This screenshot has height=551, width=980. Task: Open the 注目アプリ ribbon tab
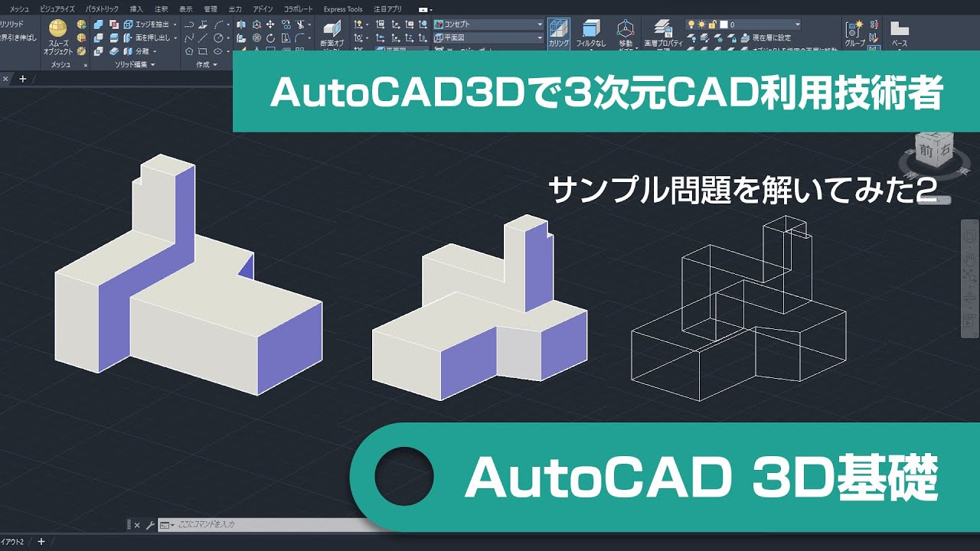pyautogui.click(x=387, y=9)
